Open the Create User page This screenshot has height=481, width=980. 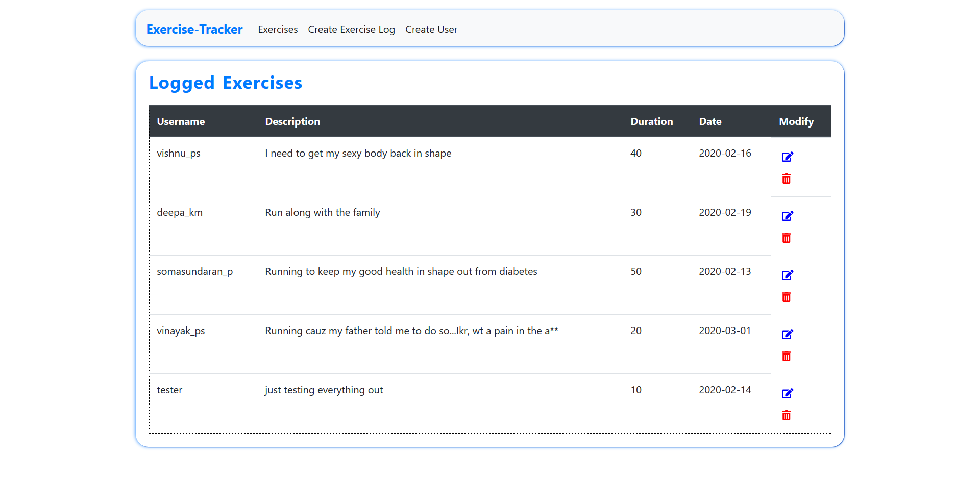(431, 29)
